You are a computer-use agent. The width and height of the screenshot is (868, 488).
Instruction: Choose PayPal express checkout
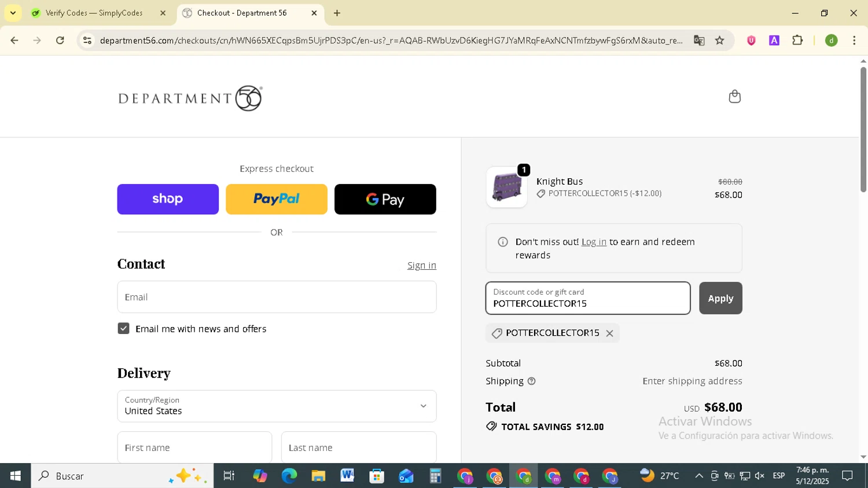point(277,199)
